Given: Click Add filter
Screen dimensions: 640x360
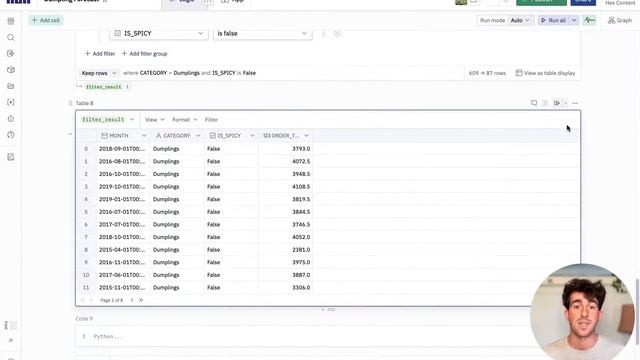Looking at the screenshot, I should pos(100,53).
